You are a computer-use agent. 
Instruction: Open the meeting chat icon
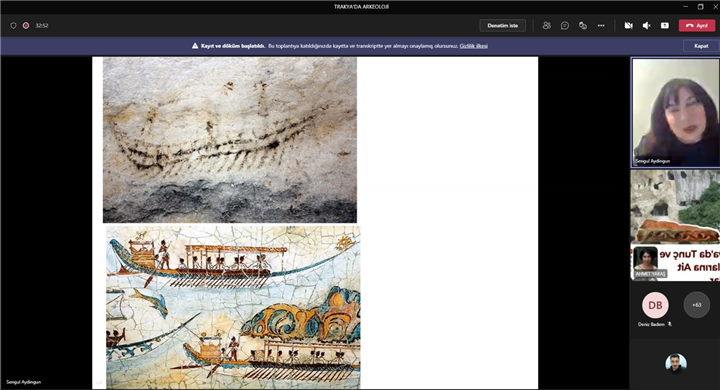click(x=565, y=26)
